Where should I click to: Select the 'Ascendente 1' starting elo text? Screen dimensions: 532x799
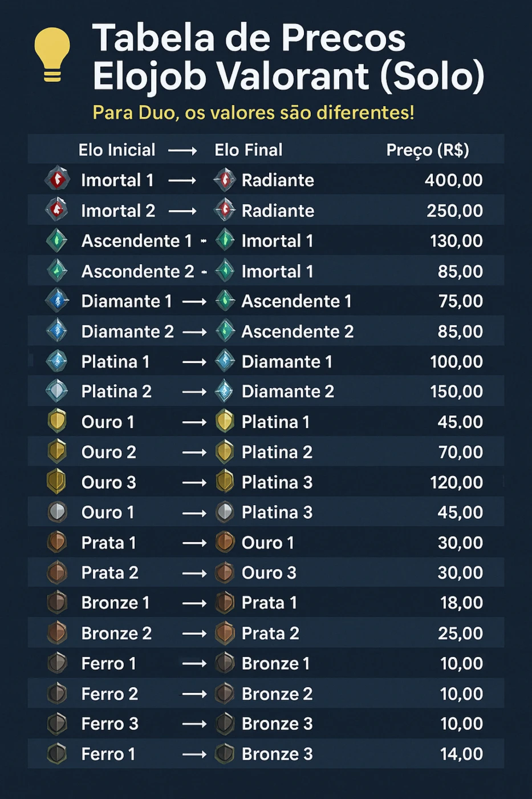[137, 241]
